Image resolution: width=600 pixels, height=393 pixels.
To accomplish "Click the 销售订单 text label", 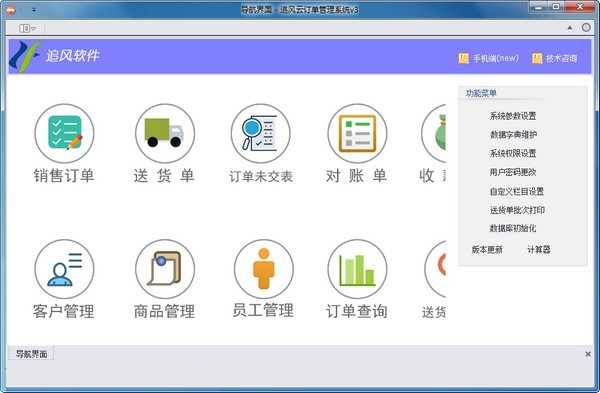I will tap(64, 176).
